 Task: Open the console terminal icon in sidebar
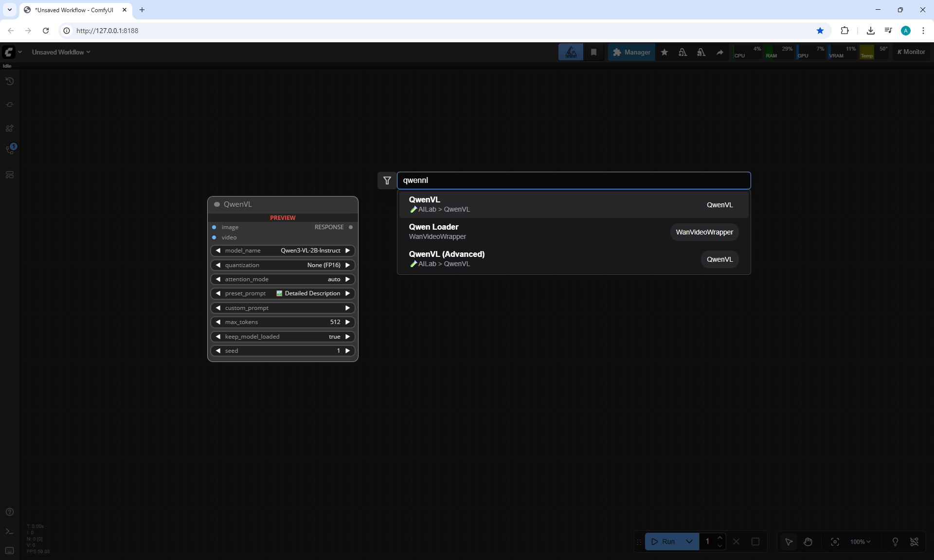click(x=9, y=531)
